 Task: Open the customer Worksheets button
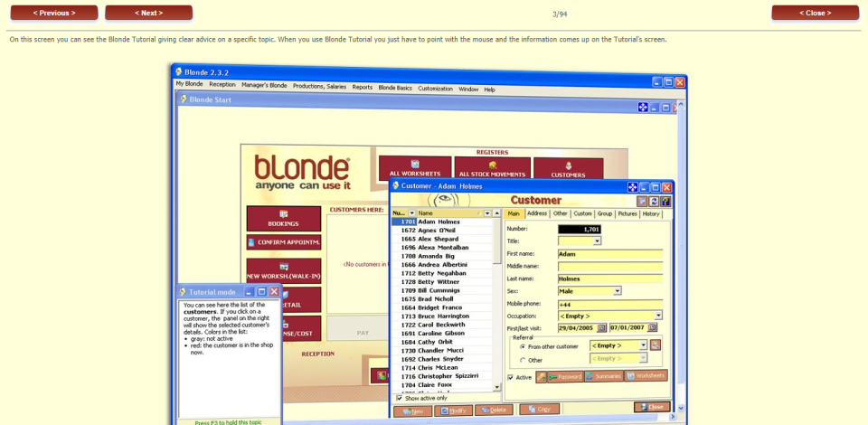click(x=646, y=376)
